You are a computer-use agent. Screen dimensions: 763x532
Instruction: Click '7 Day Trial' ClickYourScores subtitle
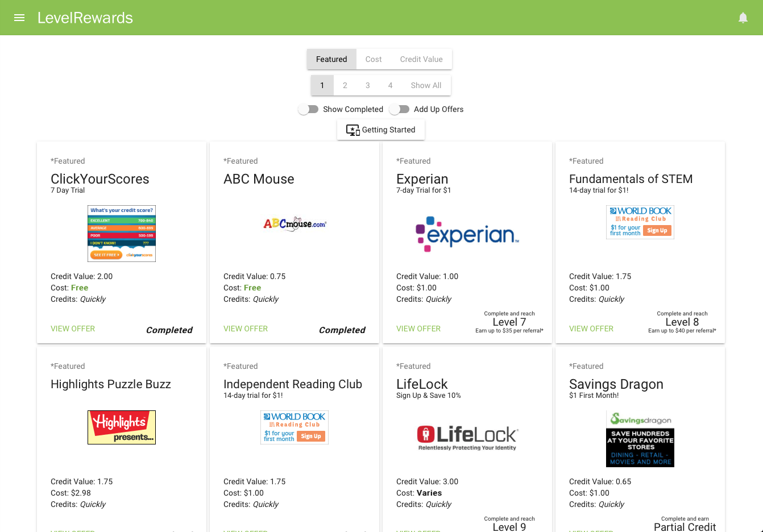point(68,190)
